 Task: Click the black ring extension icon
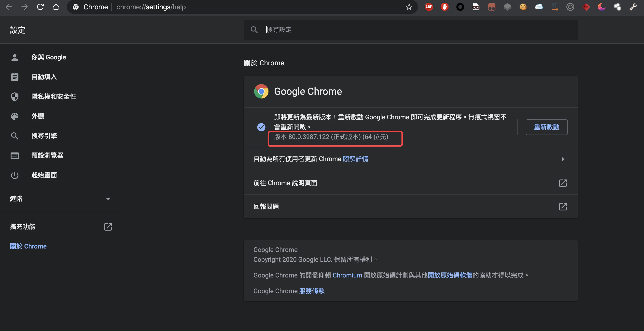point(460,7)
